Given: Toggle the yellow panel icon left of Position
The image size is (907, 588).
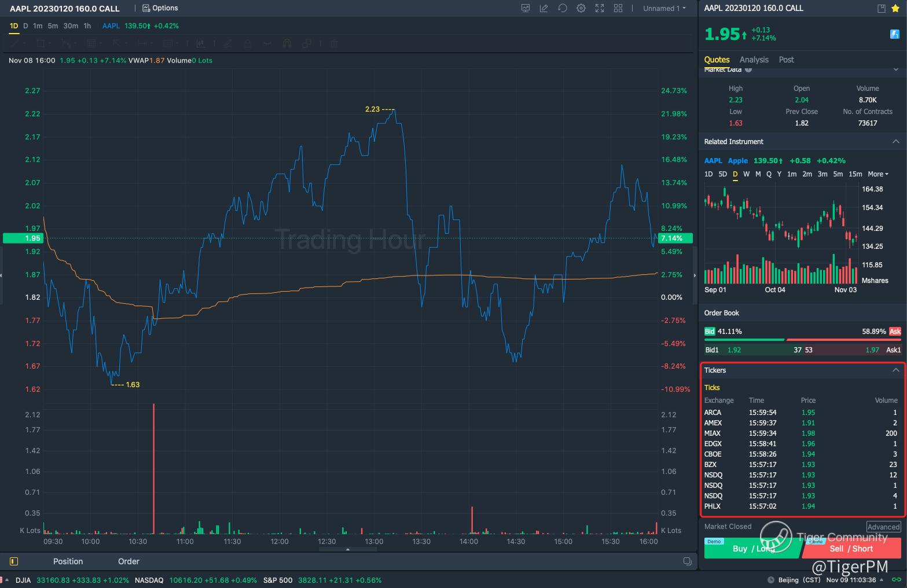Looking at the screenshot, I should (x=14, y=561).
